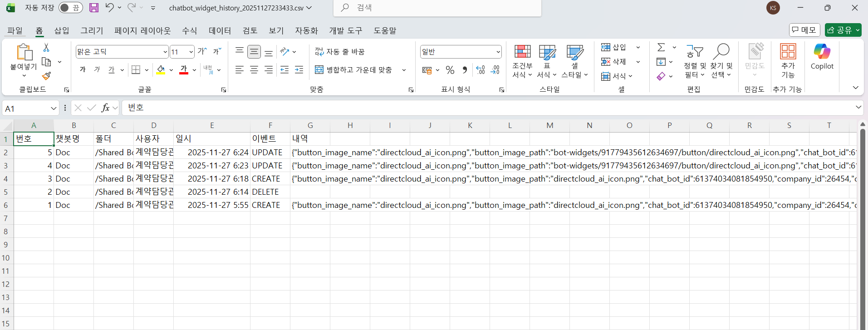Click the Copilot icon in ribbon
Viewport: 868px width, 330px height.
point(822,57)
